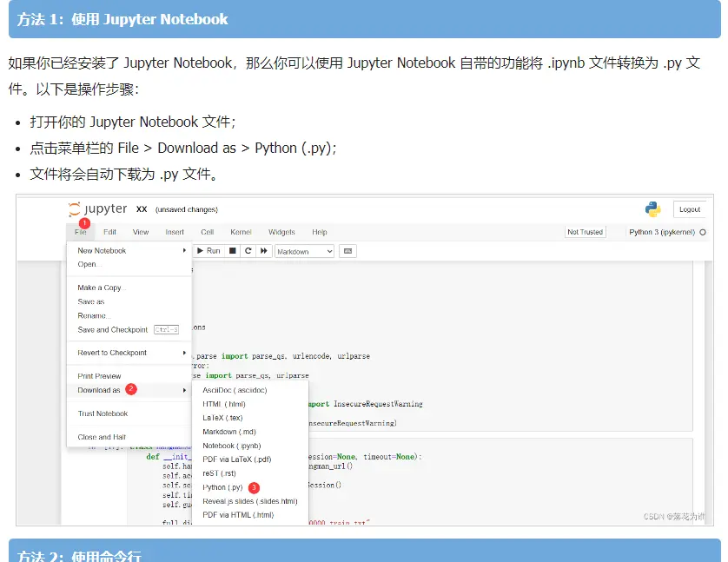Select Revert to Checkpoint menu entry

tap(129, 353)
